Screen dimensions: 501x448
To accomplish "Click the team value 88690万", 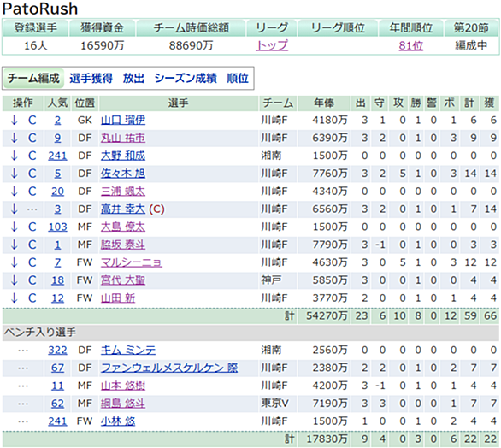I will [x=191, y=45].
